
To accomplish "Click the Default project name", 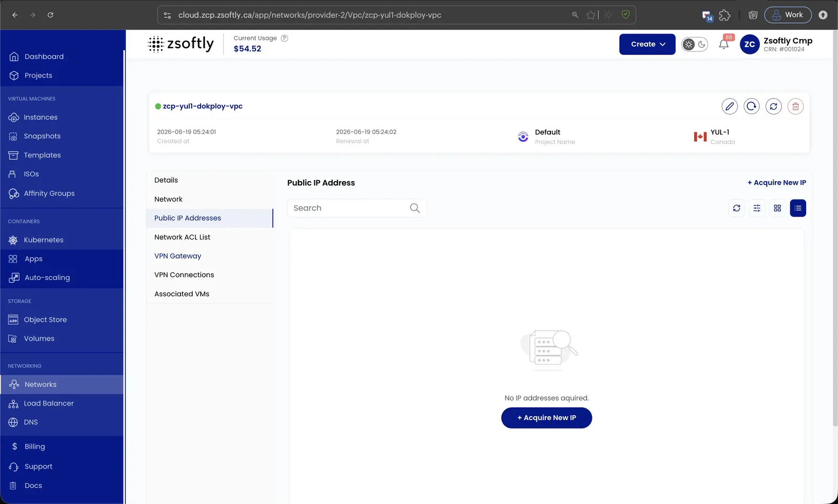I will point(547,132).
